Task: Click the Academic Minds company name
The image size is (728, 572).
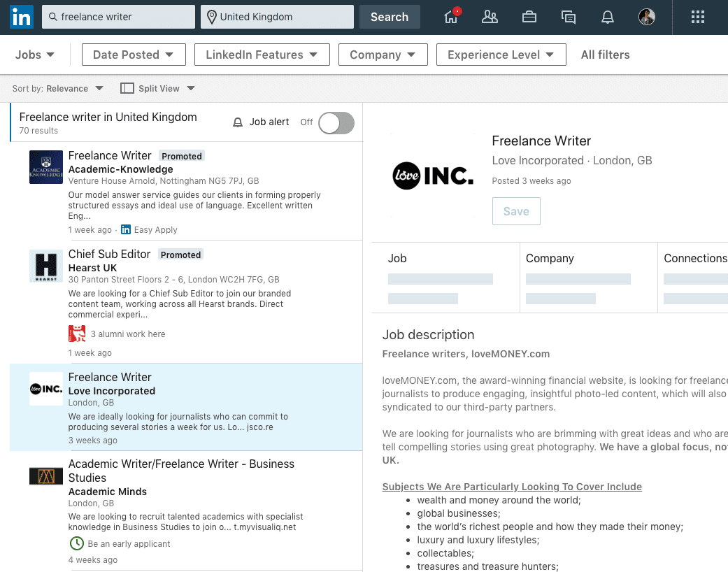Action: pyautogui.click(x=107, y=492)
